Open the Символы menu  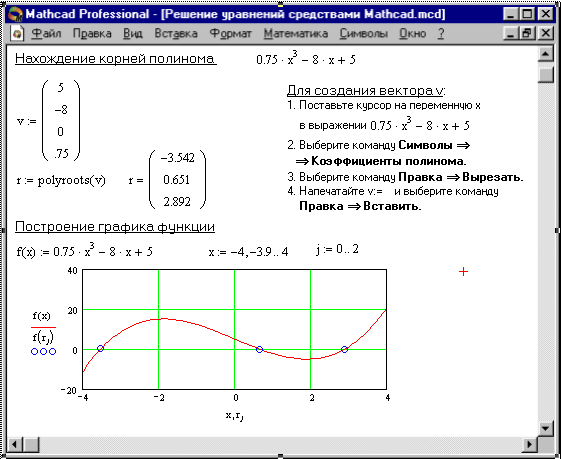coord(364,34)
